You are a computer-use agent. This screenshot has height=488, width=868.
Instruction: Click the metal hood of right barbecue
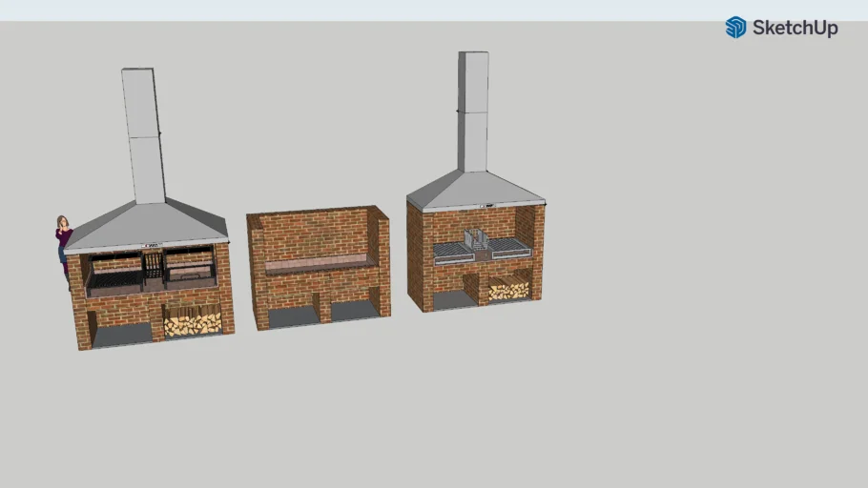[x=475, y=191]
